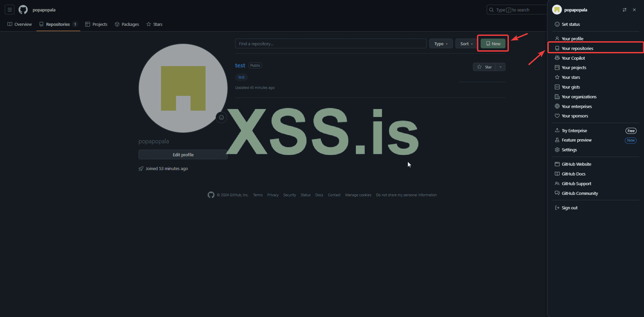Sign out of the account
Viewport: 644px width, 317px height.
(595, 208)
